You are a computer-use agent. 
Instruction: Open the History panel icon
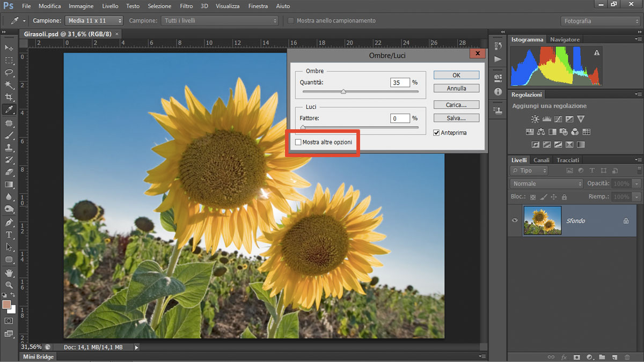coord(498,47)
